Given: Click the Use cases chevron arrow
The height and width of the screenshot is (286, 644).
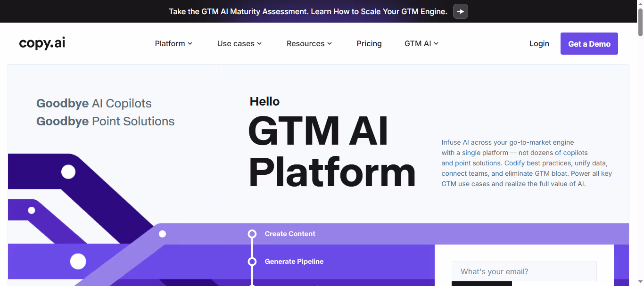Looking at the screenshot, I should pos(259,43).
